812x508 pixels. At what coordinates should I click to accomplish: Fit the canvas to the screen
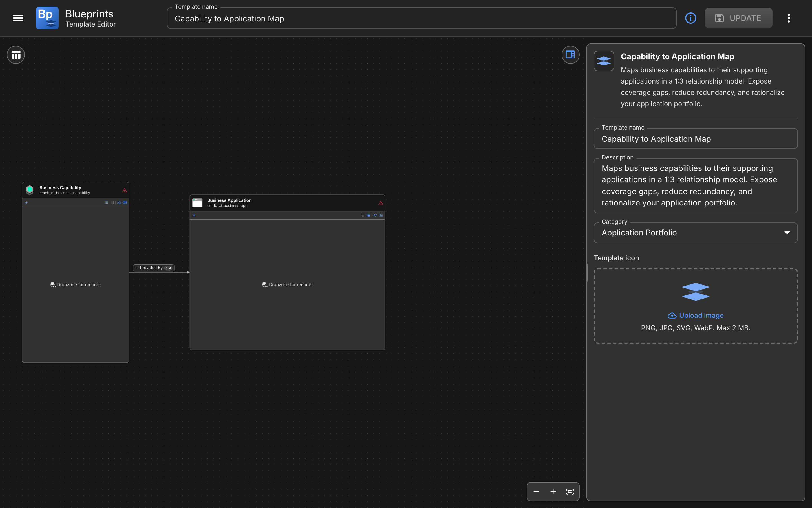(x=570, y=492)
